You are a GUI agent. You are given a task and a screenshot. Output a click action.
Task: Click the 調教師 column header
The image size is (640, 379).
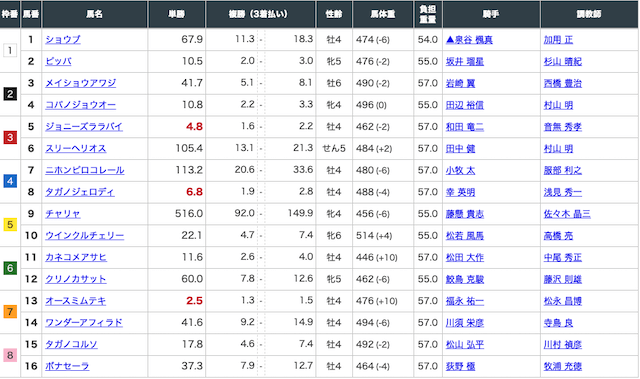pyautogui.click(x=589, y=14)
